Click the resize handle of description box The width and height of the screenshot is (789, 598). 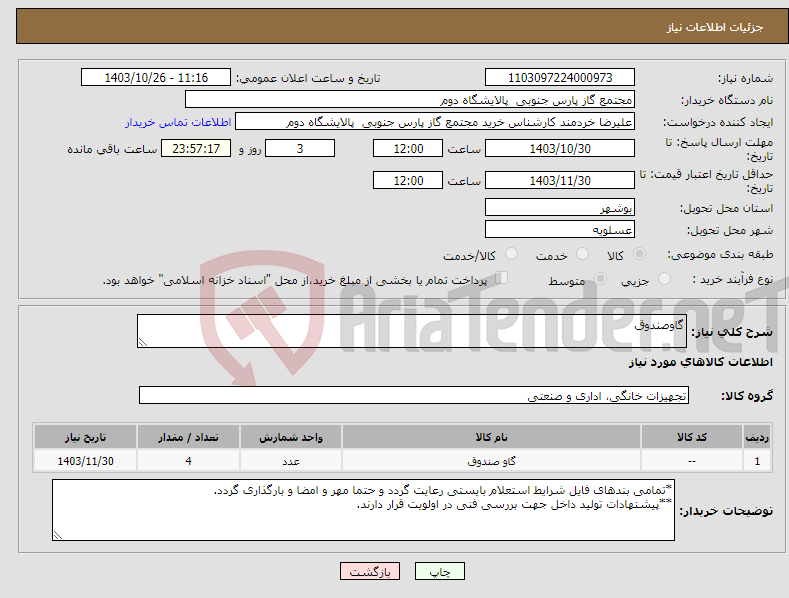143,342
